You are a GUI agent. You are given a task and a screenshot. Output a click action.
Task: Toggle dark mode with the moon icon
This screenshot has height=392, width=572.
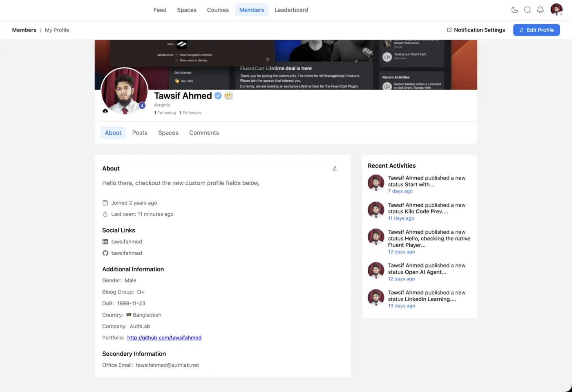pyautogui.click(x=514, y=10)
